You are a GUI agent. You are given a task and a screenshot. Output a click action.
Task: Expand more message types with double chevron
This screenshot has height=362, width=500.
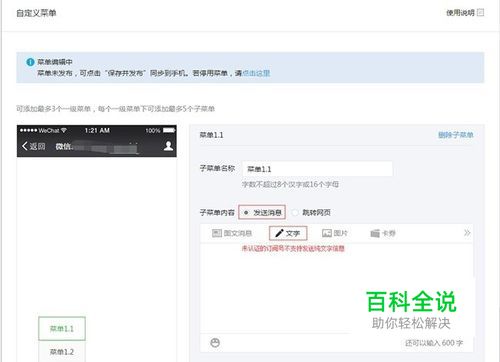467,233
